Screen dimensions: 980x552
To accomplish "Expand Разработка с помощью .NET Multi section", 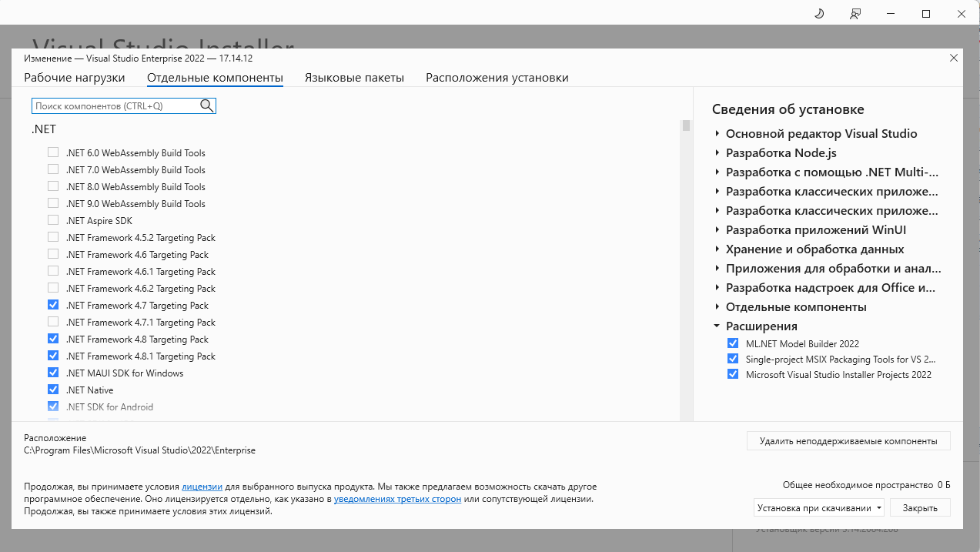I will (x=717, y=172).
